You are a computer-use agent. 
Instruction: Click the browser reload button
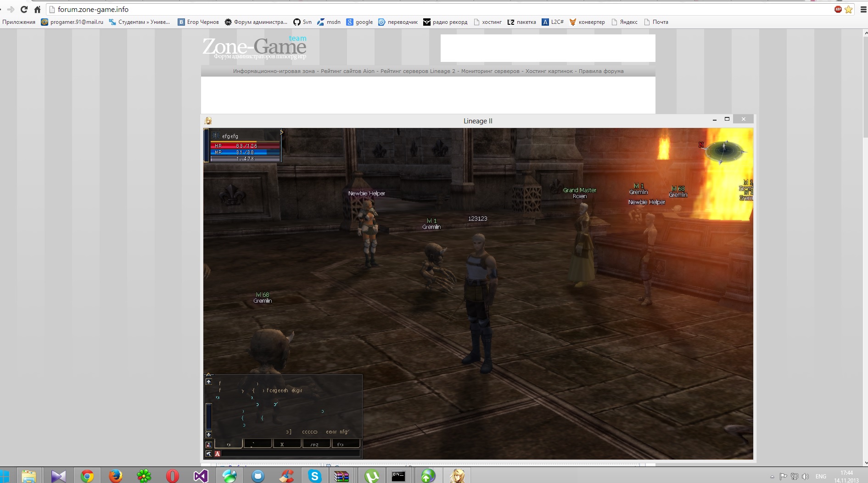point(24,9)
